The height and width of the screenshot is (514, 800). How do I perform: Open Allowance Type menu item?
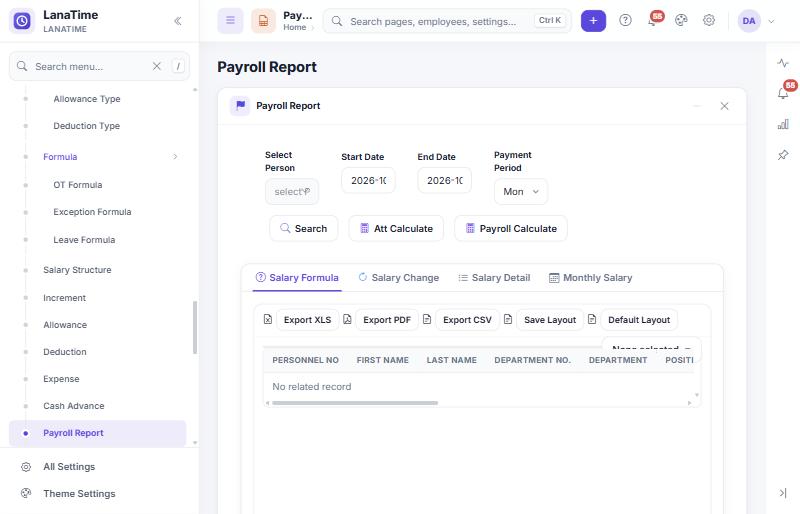[x=87, y=99]
